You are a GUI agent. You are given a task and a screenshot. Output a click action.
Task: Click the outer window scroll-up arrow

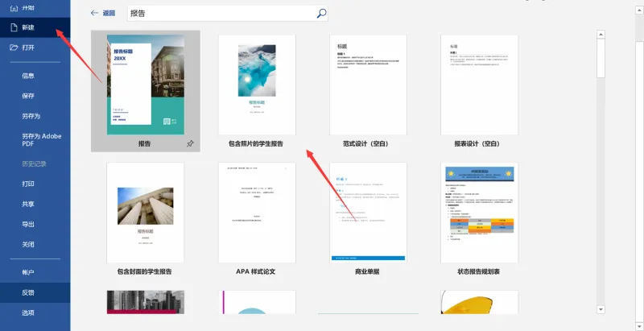[639, 9]
